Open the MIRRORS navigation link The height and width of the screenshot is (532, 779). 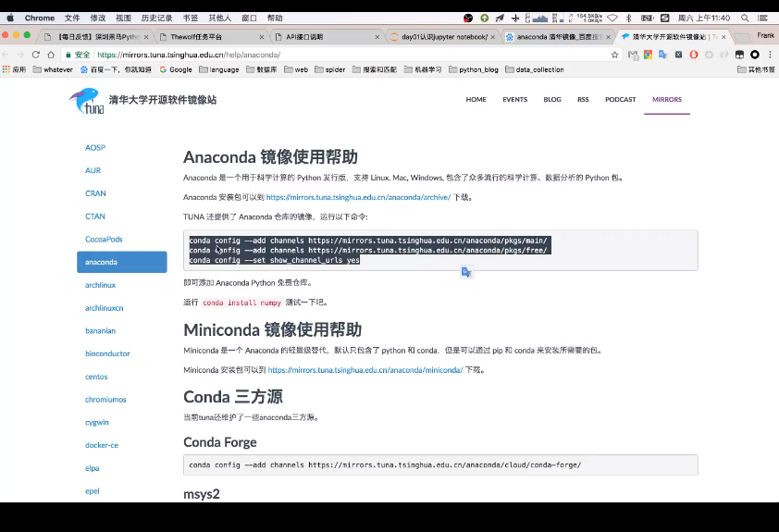pyautogui.click(x=667, y=99)
